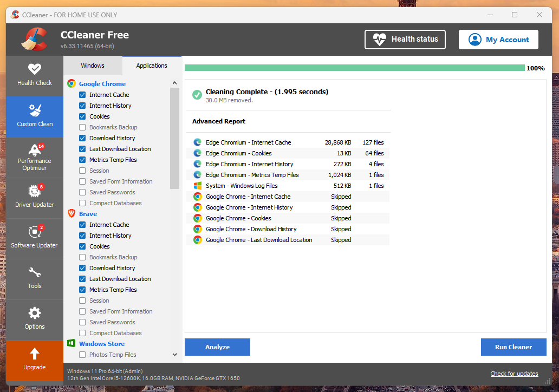Select the 127 files count

(373, 142)
